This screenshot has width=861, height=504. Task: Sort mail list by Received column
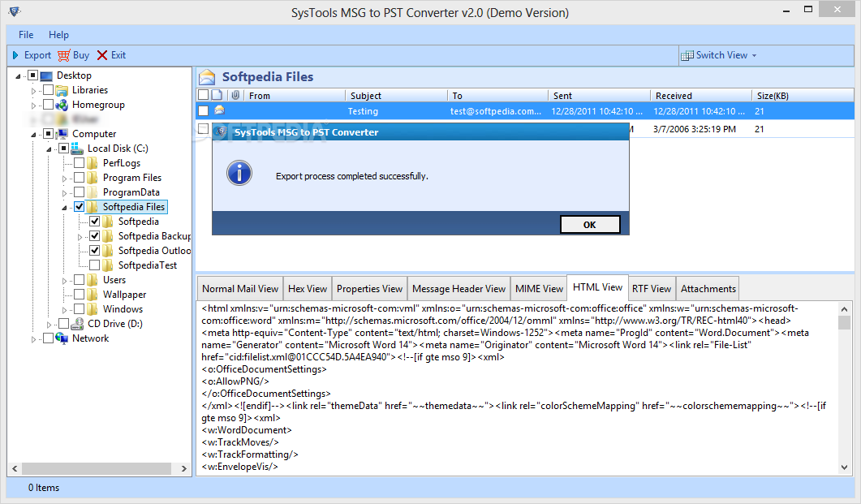click(x=701, y=96)
